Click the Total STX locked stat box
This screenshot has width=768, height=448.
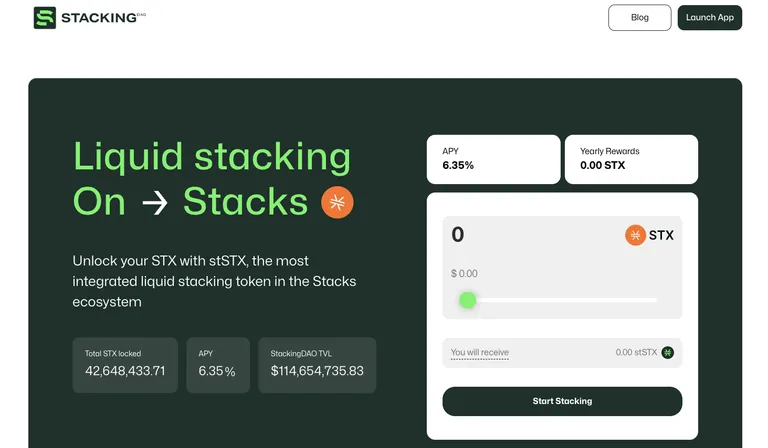pyautogui.click(x=125, y=365)
